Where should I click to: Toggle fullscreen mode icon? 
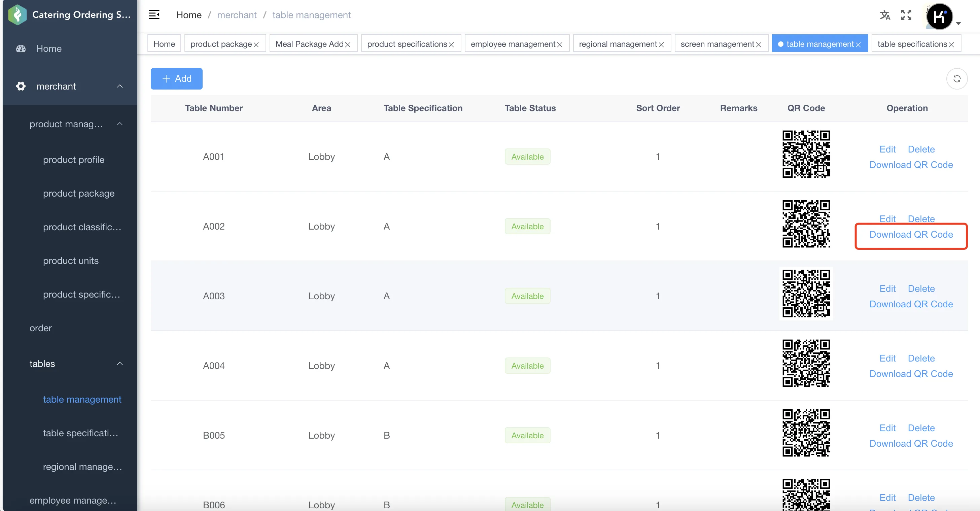click(906, 15)
